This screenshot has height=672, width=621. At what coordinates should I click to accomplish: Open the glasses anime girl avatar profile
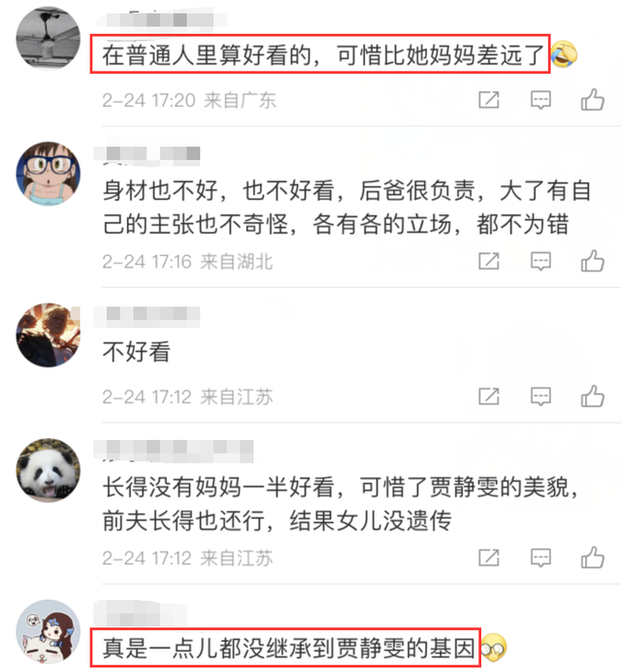49,174
